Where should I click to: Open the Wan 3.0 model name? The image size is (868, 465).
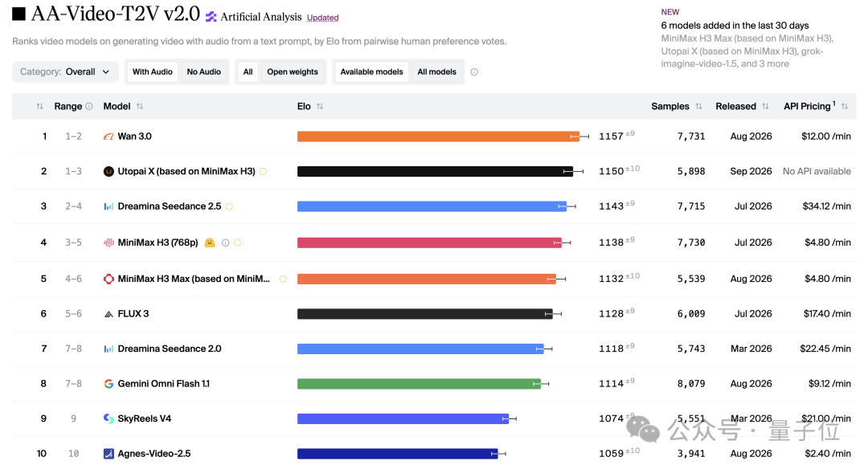tap(134, 137)
